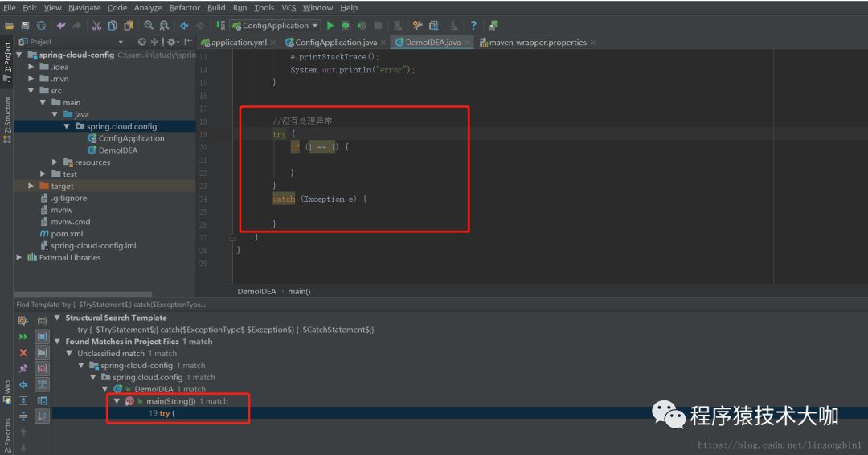The height and width of the screenshot is (455, 868).
Task: Toggle group by module
Action: (x=42, y=337)
